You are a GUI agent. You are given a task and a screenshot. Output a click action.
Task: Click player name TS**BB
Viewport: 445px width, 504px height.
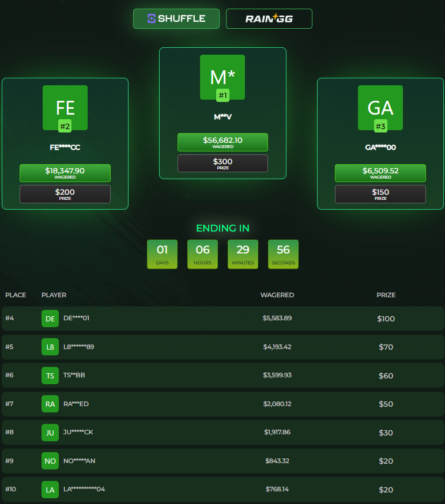coord(74,375)
